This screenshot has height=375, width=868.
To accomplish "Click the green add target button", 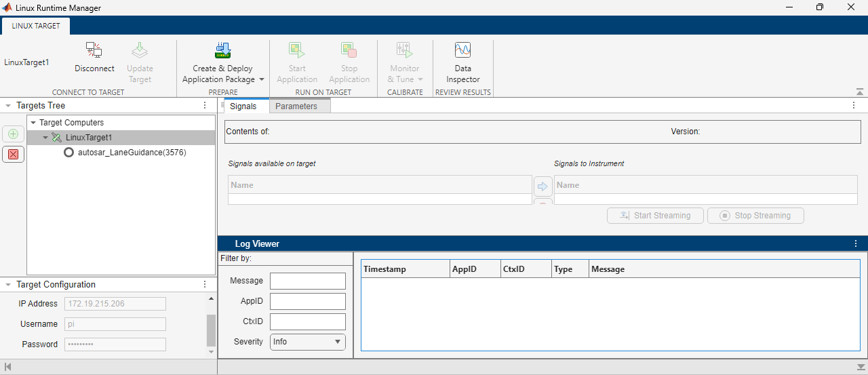I will tap(13, 134).
